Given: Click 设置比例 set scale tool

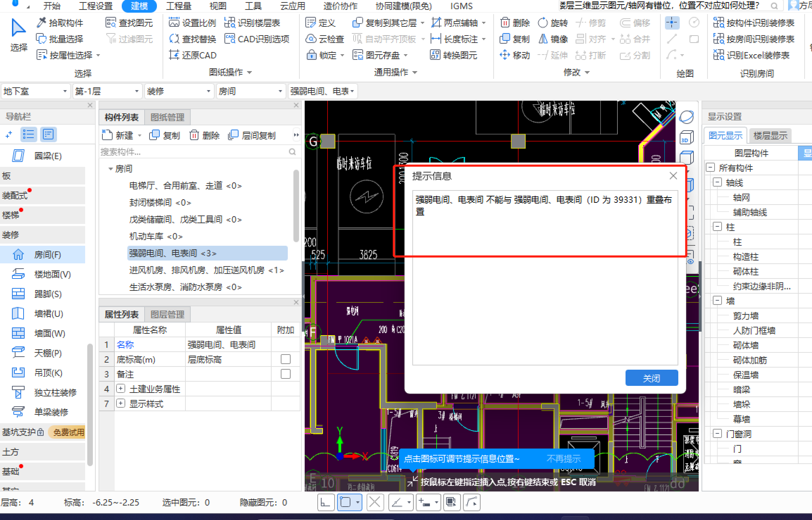Looking at the screenshot, I should pyautogui.click(x=192, y=23).
